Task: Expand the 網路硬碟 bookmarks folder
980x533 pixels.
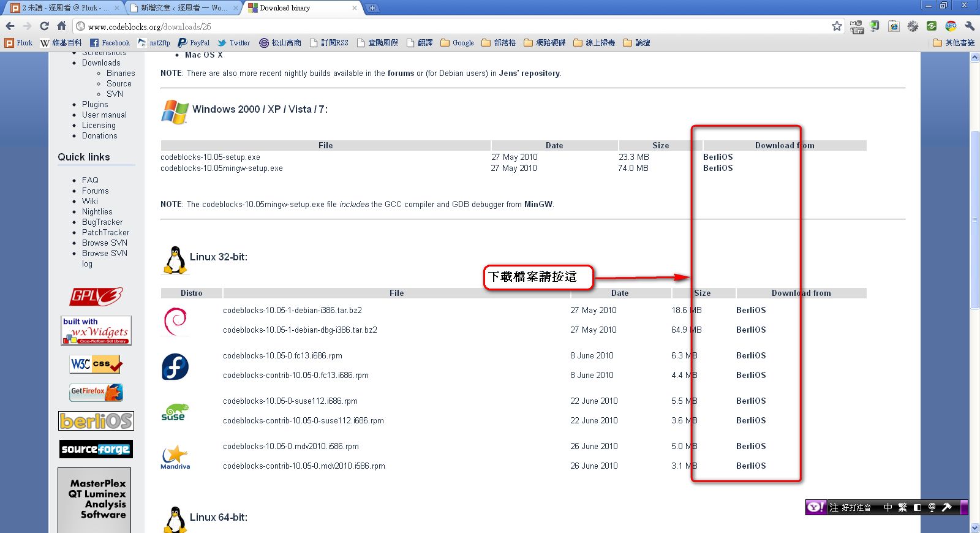Action: pyautogui.click(x=545, y=42)
